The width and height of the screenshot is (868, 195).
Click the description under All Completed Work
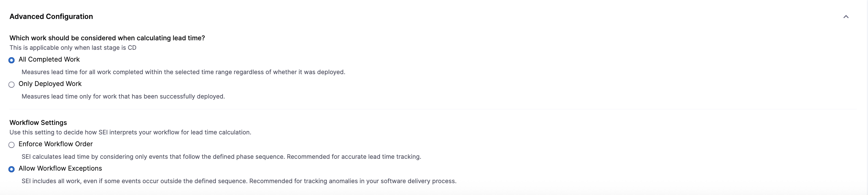183,72
